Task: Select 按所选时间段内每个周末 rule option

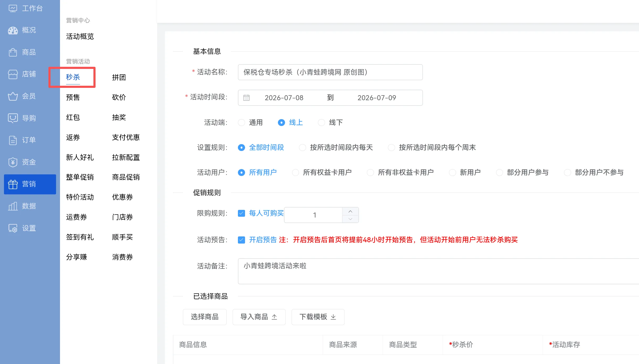Action: (x=391, y=148)
